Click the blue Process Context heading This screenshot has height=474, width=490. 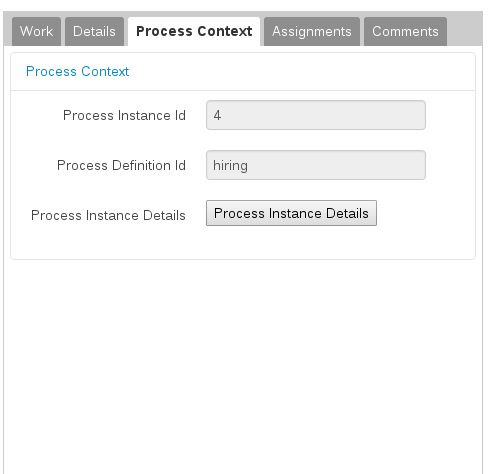point(77,71)
